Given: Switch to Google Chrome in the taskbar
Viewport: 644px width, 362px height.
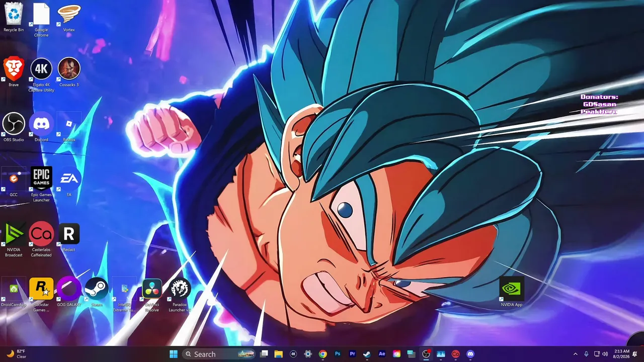Looking at the screenshot, I should [x=323, y=354].
